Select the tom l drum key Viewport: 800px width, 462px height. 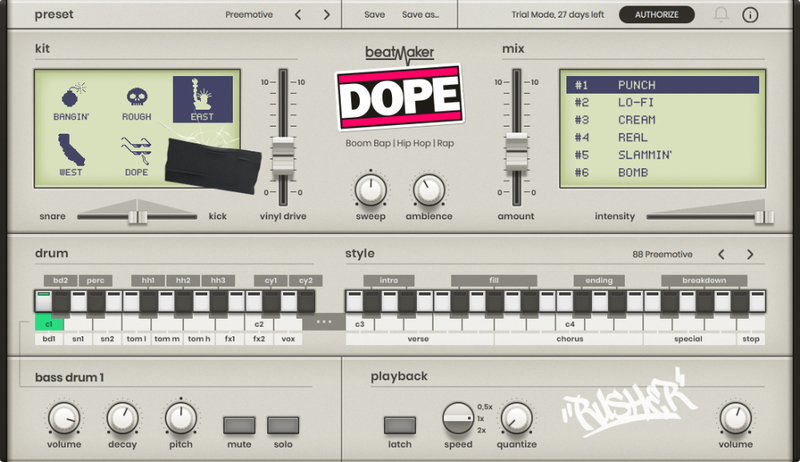tap(136, 339)
